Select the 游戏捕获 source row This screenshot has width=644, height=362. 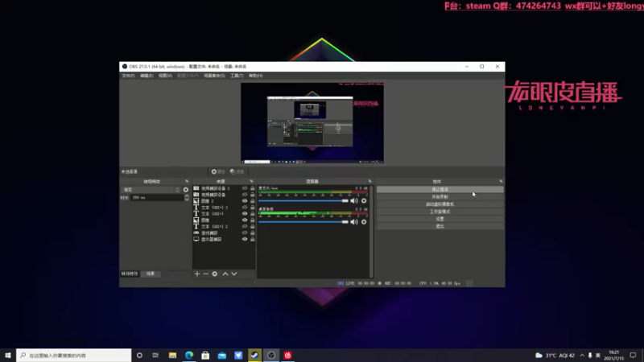click(x=224, y=232)
